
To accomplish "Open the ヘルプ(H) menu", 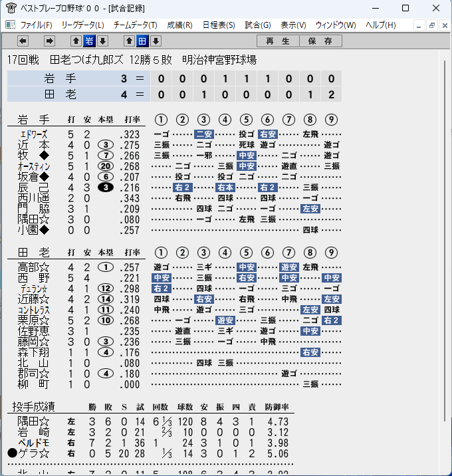I will click(x=381, y=25).
